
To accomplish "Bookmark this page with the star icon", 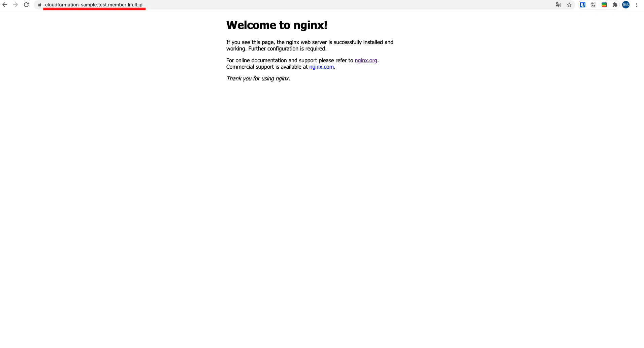I will (569, 5).
